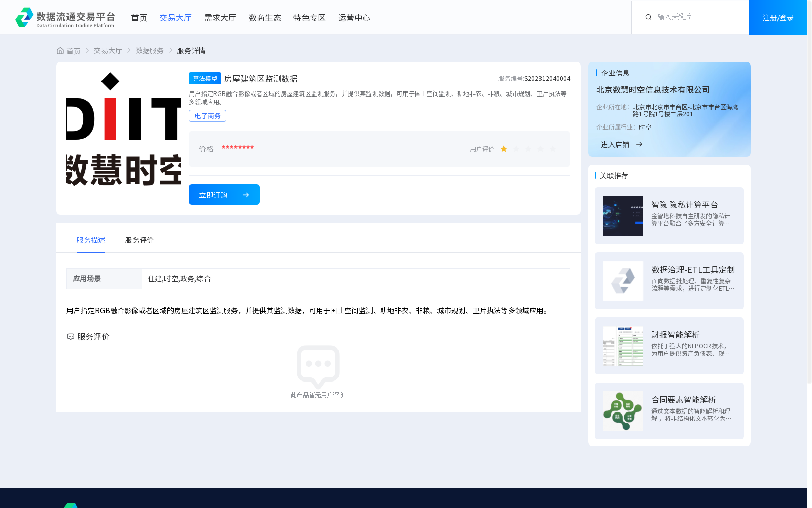Click the 立即订购 button
Image resolution: width=812 pixels, height=508 pixels.
pyautogui.click(x=224, y=195)
